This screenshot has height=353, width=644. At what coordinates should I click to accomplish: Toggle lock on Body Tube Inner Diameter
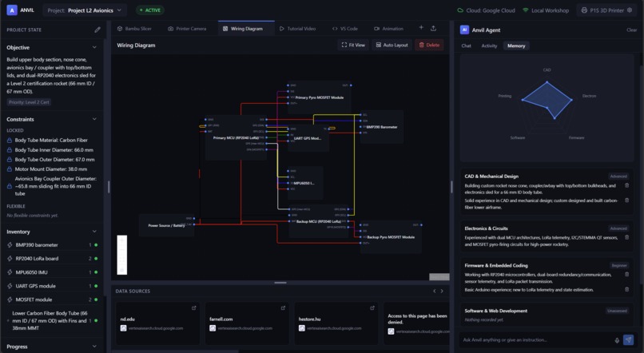click(10, 150)
